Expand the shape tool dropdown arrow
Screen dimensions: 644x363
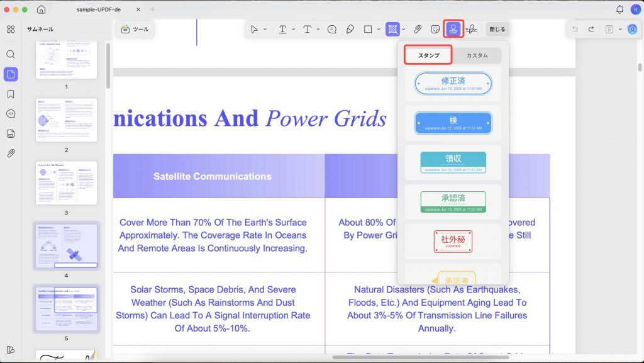[x=379, y=29]
